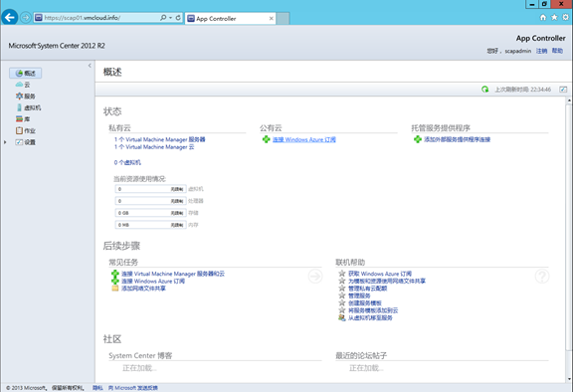The width and height of the screenshot is (573, 392).
Task: Click the 注销 sign out link
Action: pyautogui.click(x=541, y=51)
